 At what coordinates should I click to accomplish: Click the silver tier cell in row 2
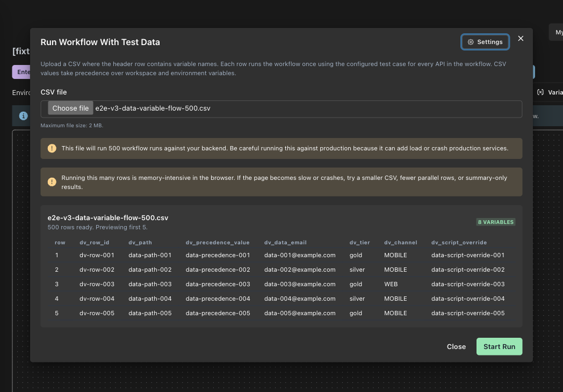357,269
